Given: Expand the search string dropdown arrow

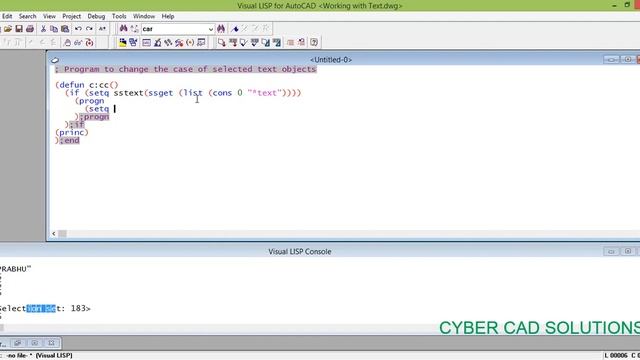Looking at the screenshot, I should point(211,29).
